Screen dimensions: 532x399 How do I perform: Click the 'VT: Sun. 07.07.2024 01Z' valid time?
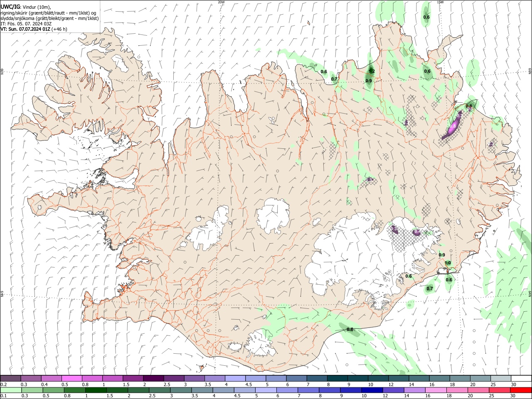click(x=25, y=29)
